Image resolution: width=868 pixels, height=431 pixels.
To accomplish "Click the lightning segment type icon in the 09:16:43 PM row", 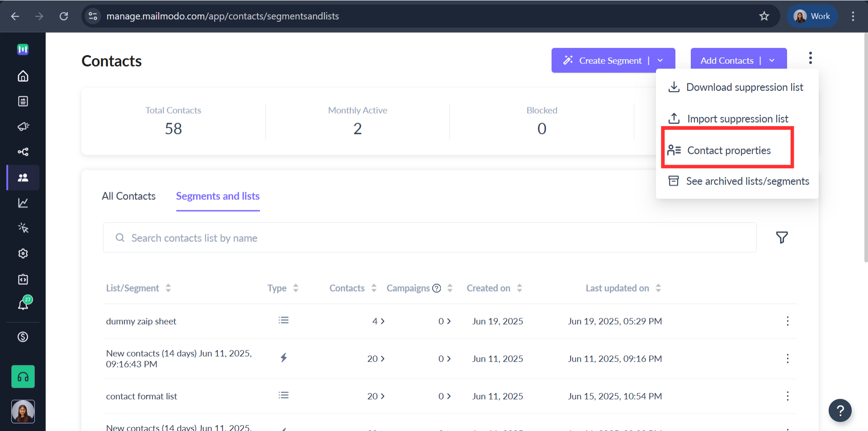I will (x=283, y=358).
